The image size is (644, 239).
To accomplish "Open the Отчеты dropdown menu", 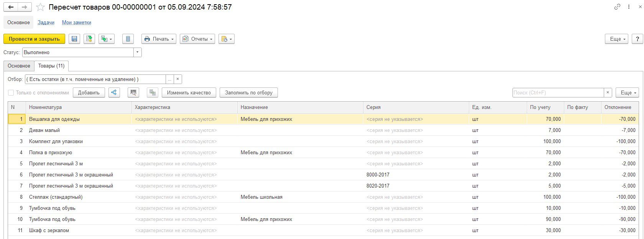I will pyautogui.click(x=197, y=39).
